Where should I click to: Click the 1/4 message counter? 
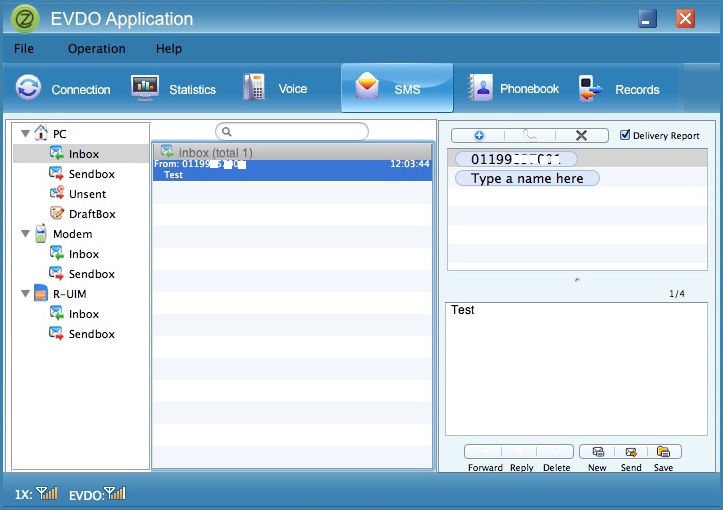(677, 293)
